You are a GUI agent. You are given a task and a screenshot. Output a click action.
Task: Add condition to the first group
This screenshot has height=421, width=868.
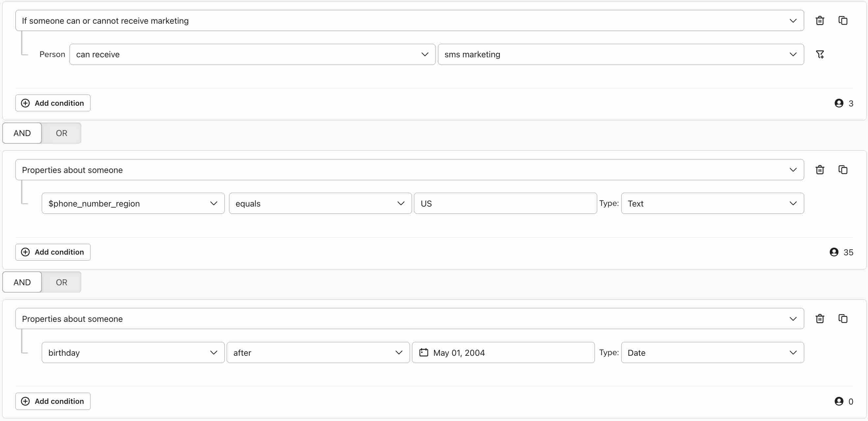53,103
